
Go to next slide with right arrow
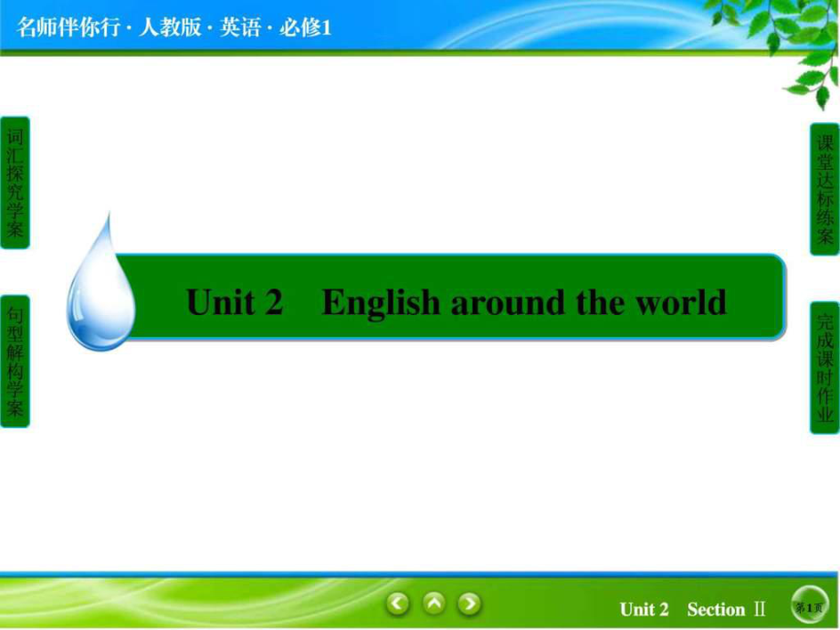click(469, 604)
